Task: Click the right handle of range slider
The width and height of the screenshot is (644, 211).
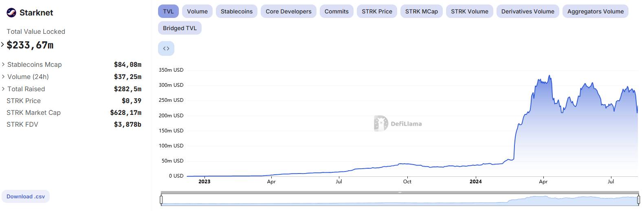Action: [639, 200]
